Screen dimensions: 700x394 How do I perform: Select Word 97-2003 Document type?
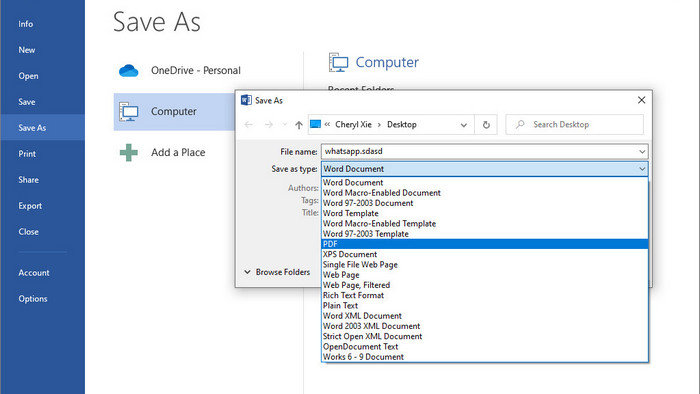pyautogui.click(x=485, y=203)
